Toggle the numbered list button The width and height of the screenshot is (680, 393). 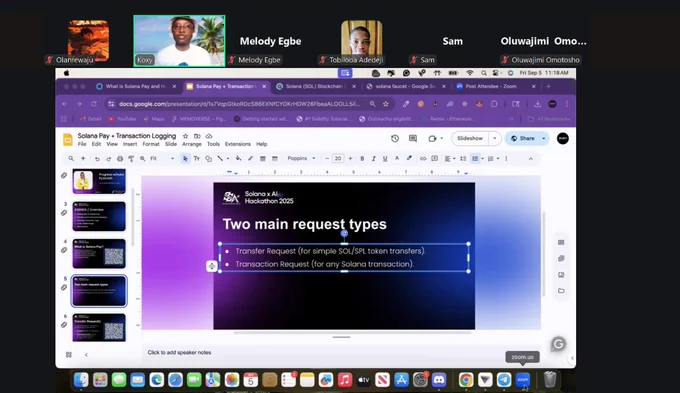pyautogui.click(x=490, y=159)
